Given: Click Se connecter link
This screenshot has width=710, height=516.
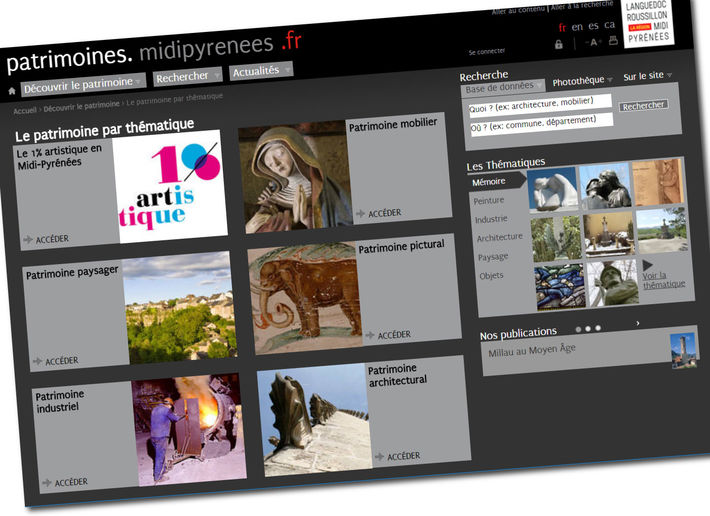Looking at the screenshot, I should coord(487,52).
